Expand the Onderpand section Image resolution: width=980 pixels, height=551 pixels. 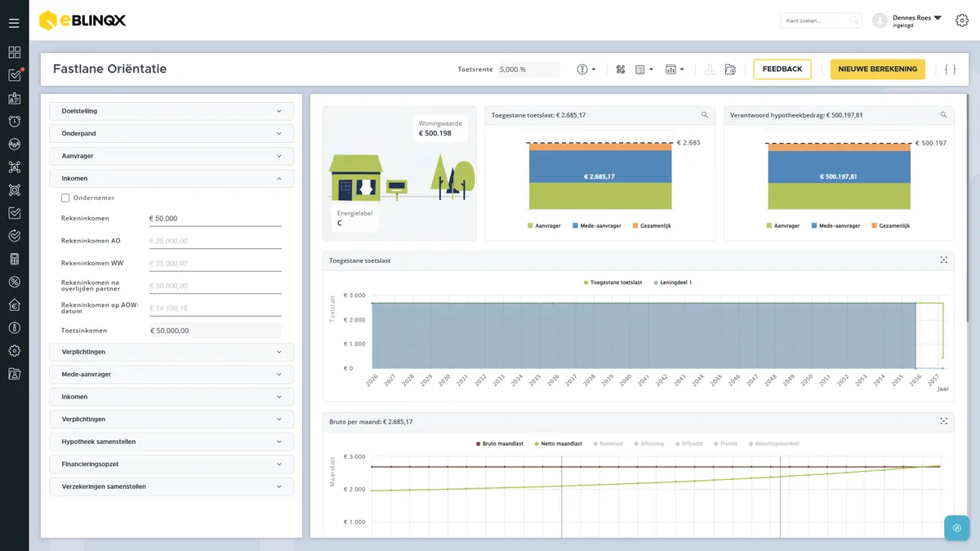(x=171, y=133)
